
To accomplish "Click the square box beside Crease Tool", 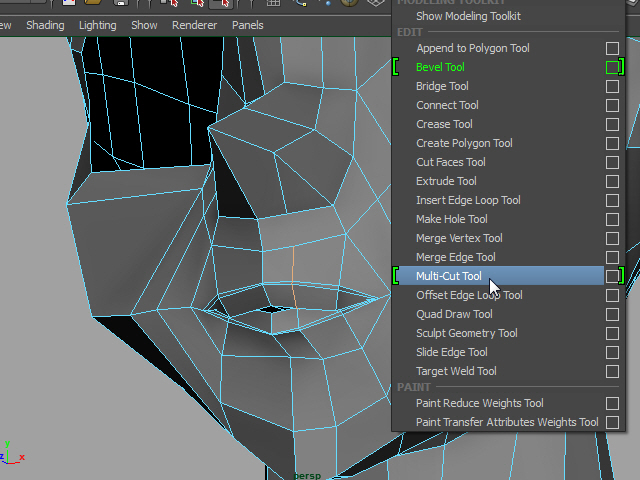I will (612, 124).
